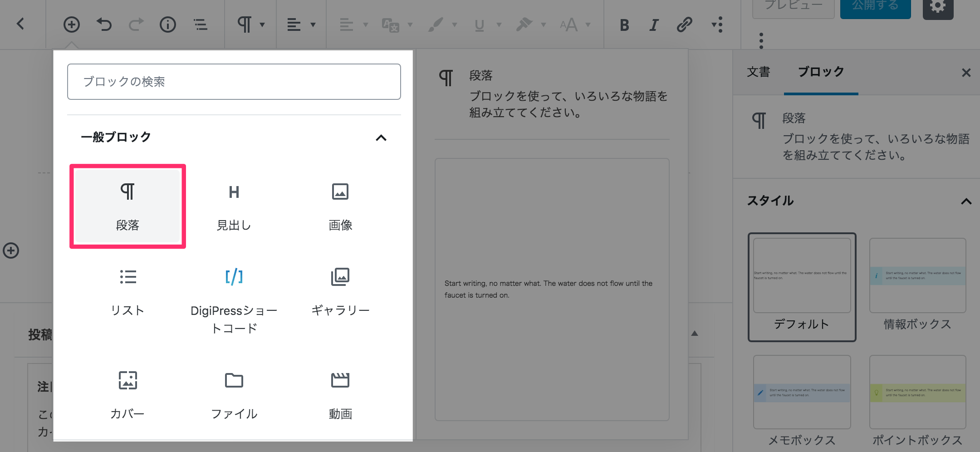This screenshot has height=452, width=980.
Task: Close the settings sidebar
Action: point(966,73)
